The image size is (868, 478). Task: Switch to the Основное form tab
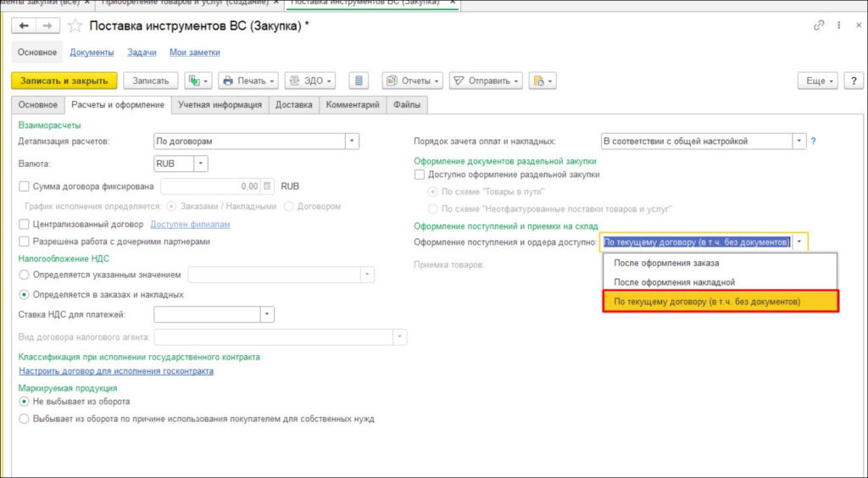click(x=37, y=104)
